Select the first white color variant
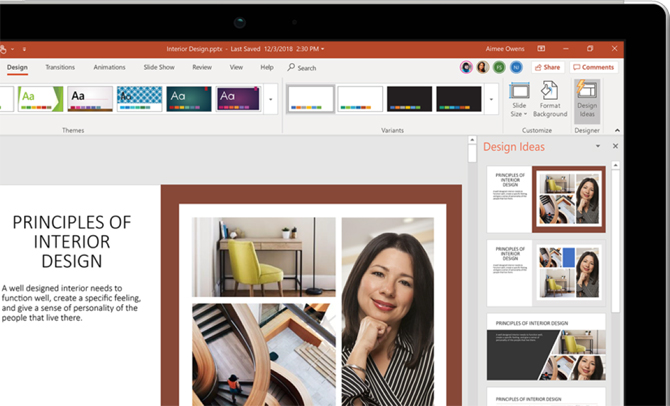Screen dimensions: 670x406 coord(310,98)
